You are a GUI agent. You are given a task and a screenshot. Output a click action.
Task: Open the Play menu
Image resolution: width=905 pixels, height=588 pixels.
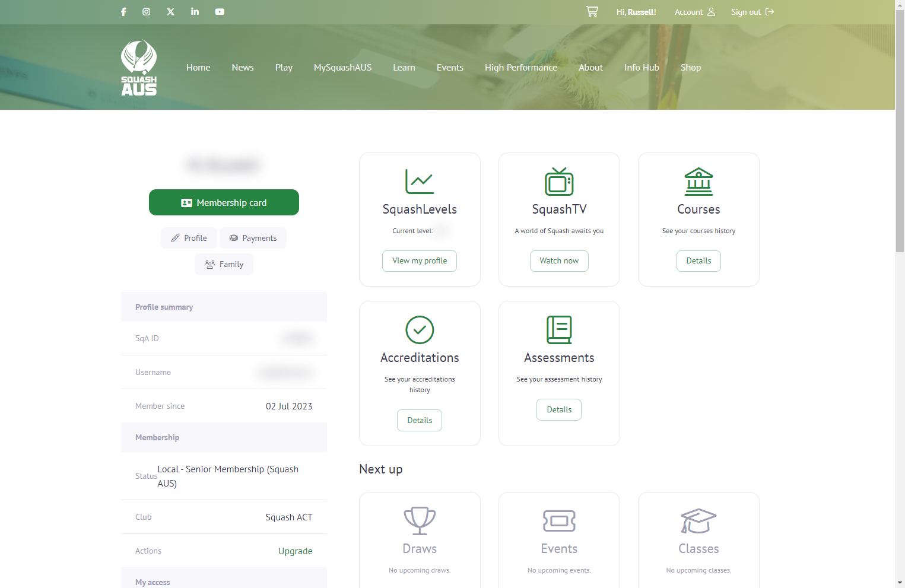(284, 68)
